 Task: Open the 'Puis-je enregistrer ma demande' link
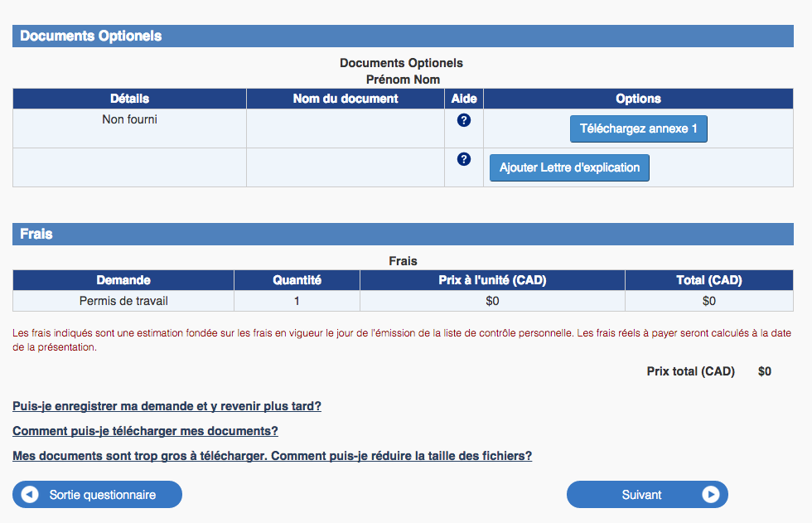click(167, 406)
